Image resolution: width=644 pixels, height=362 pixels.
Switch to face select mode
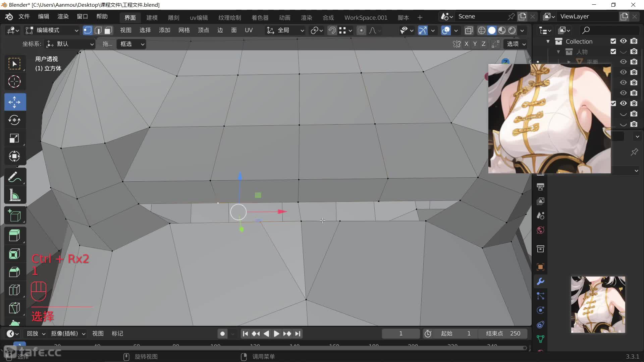[108, 31]
